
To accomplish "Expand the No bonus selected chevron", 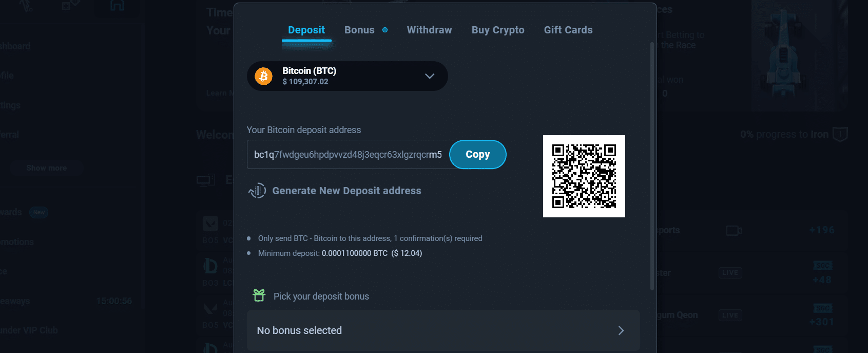I will (x=621, y=330).
